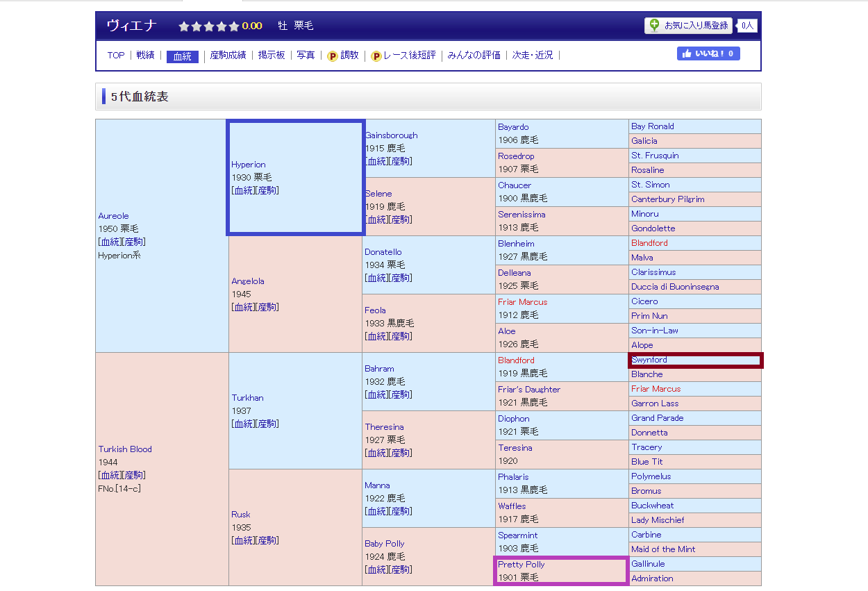Open the Bay Ronald horse link
The height and width of the screenshot is (591, 868).
click(653, 126)
